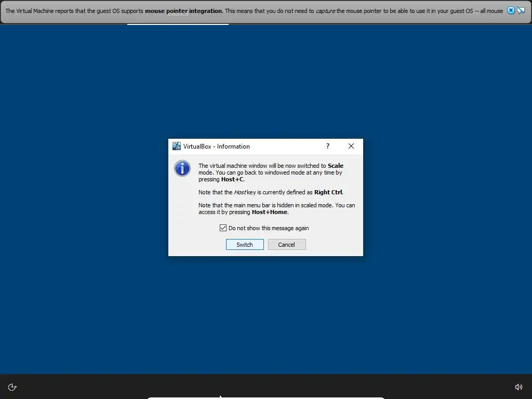The width and height of the screenshot is (532, 399).
Task: Open the dialog help question mark
Action: tap(327, 146)
